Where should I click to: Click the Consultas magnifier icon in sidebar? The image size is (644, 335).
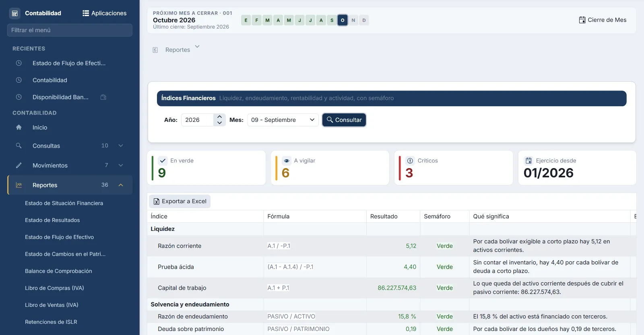point(19,146)
